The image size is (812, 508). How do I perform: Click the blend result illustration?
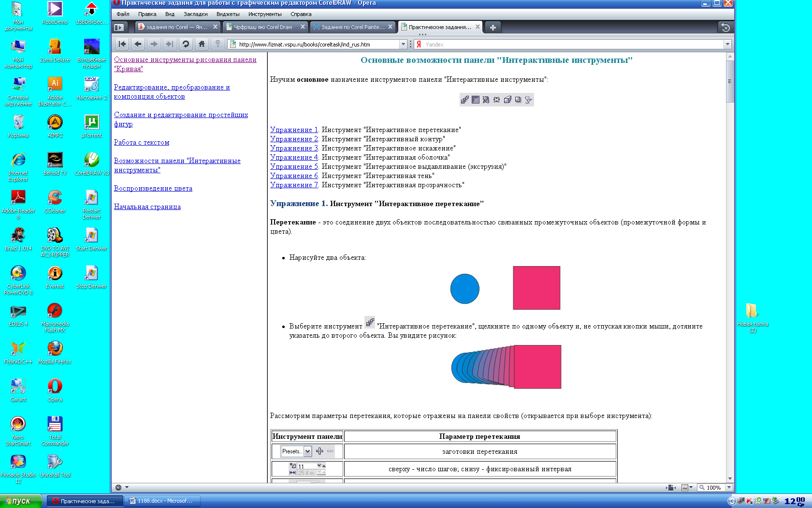[506, 367]
